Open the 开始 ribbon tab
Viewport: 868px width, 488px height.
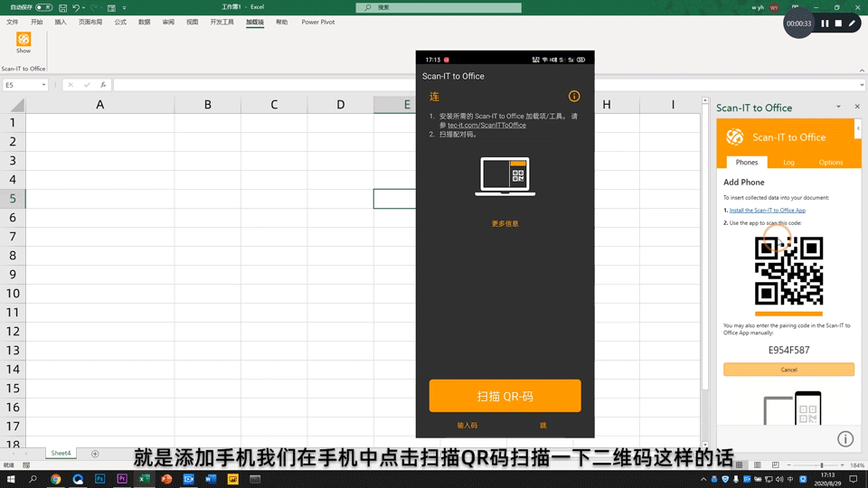point(36,22)
